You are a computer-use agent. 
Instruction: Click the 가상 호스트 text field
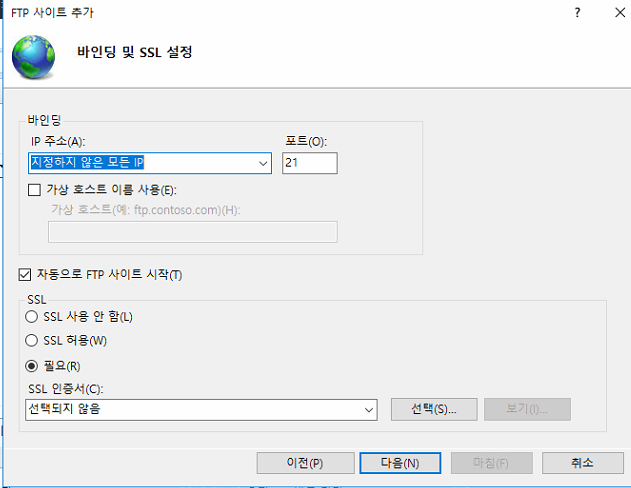click(x=193, y=232)
